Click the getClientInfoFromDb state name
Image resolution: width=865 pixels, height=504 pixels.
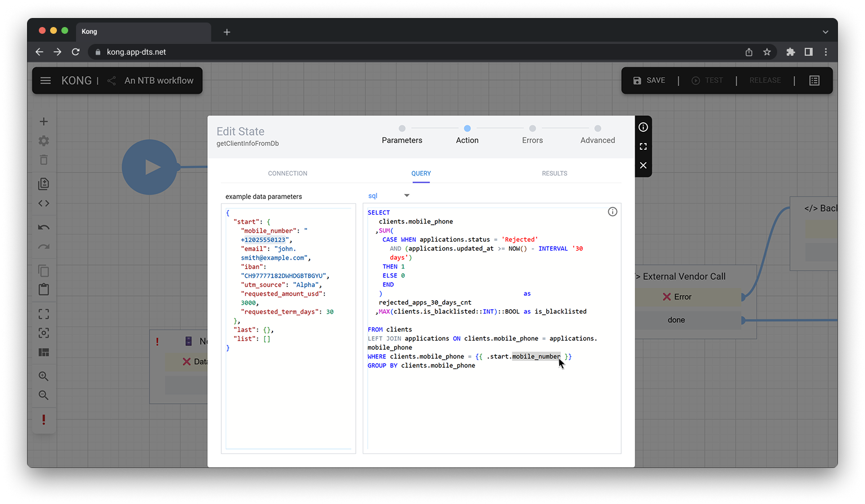(248, 144)
